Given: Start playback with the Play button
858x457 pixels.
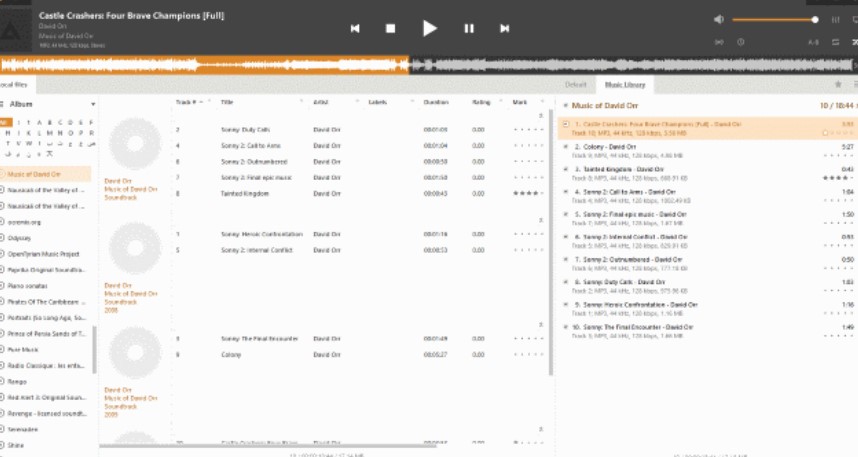Looking at the screenshot, I should (x=430, y=28).
